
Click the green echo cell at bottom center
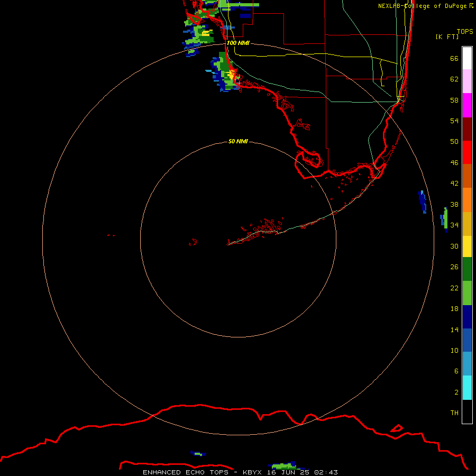point(283,465)
